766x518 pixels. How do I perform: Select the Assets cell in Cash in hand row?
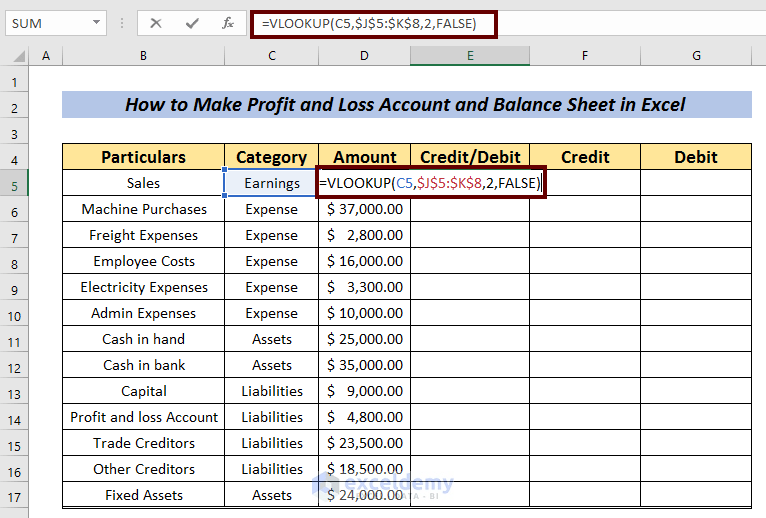pos(272,339)
